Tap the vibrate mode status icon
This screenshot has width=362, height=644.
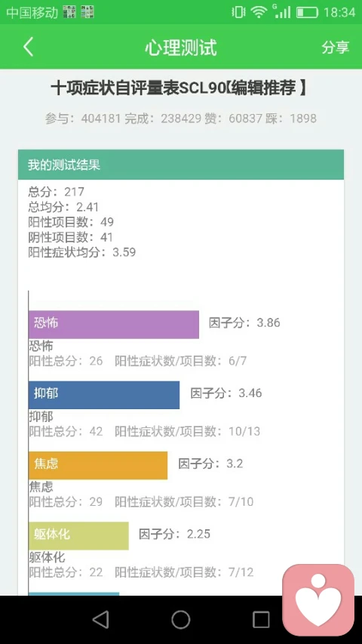(x=238, y=12)
